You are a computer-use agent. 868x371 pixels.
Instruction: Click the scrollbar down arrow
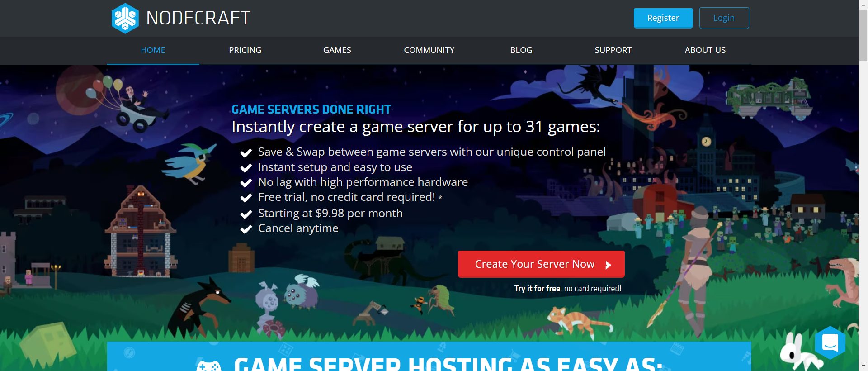point(863,366)
